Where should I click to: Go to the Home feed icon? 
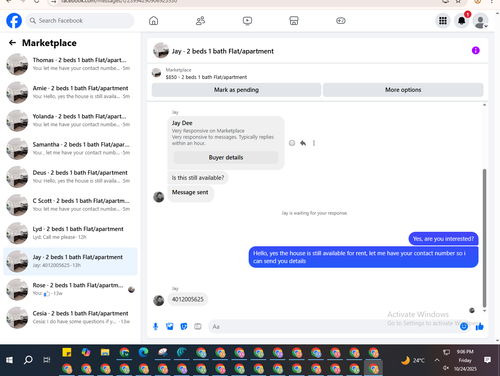153,21
